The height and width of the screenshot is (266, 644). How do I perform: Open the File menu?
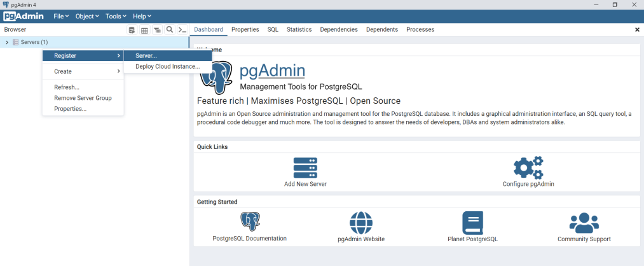point(61,17)
